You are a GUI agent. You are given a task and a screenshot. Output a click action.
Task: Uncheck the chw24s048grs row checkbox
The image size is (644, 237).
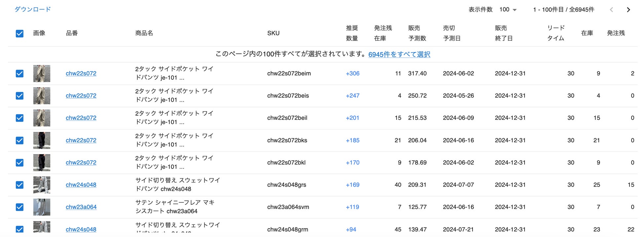coord(20,185)
